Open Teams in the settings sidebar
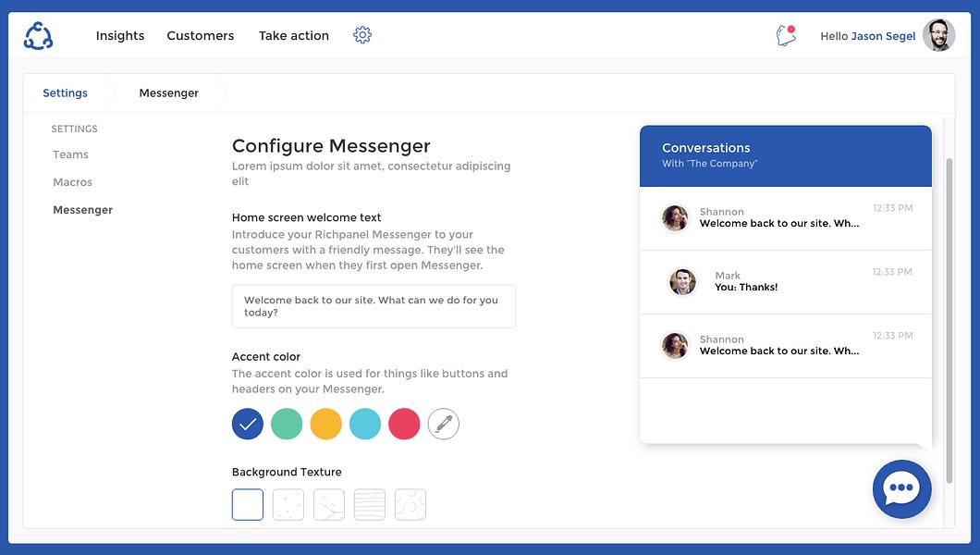This screenshot has height=555, width=980. click(70, 154)
